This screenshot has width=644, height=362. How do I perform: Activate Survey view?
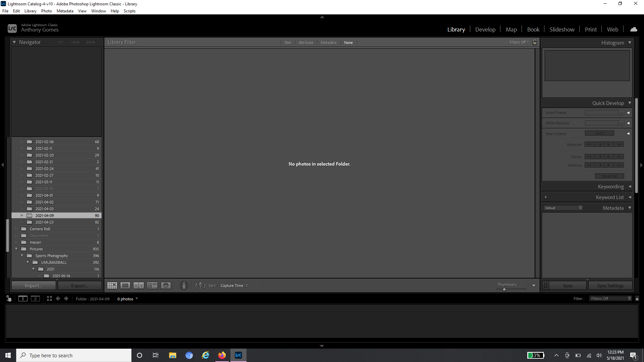pos(152,285)
